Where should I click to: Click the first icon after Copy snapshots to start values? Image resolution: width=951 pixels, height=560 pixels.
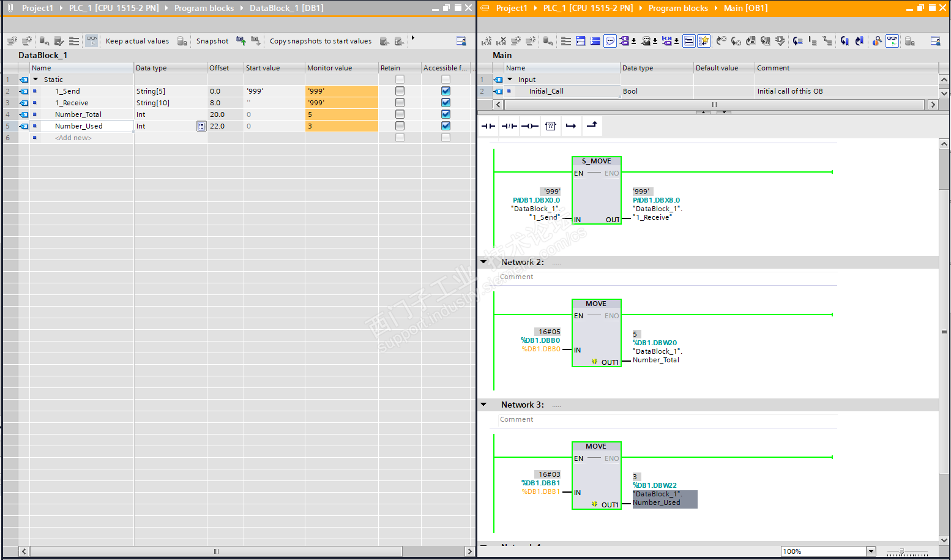384,41
